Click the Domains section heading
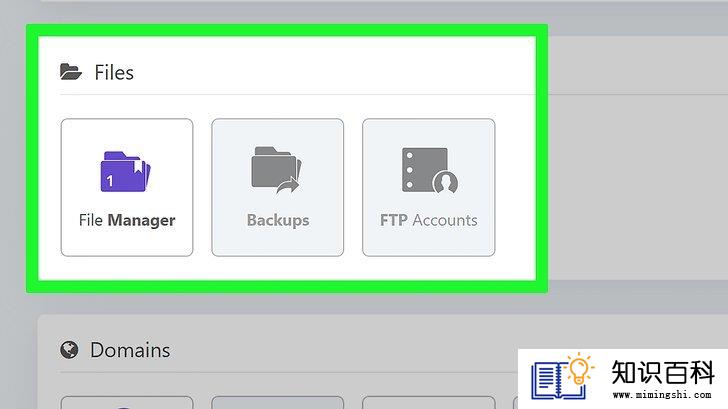This screenshot has height=409, width=728. click(x=130, y=350)
